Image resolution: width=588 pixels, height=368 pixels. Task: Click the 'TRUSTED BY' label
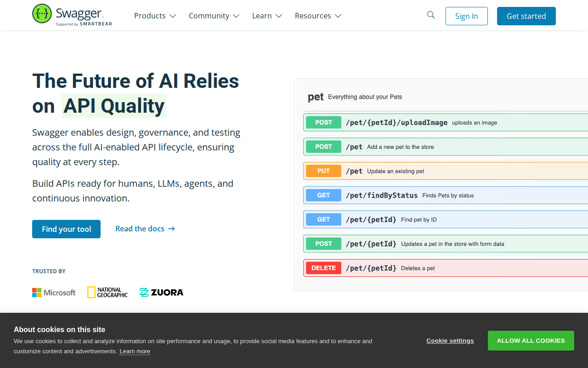[49, 271]
